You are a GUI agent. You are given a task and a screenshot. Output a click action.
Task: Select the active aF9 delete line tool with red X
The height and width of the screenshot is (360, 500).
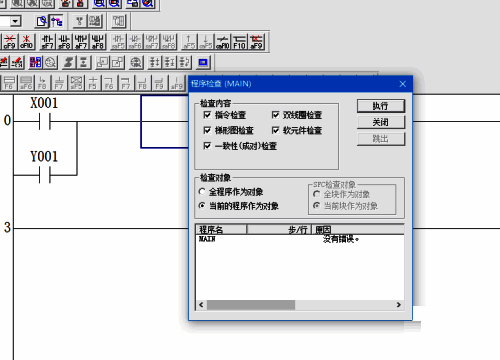[x=256, y=42]
